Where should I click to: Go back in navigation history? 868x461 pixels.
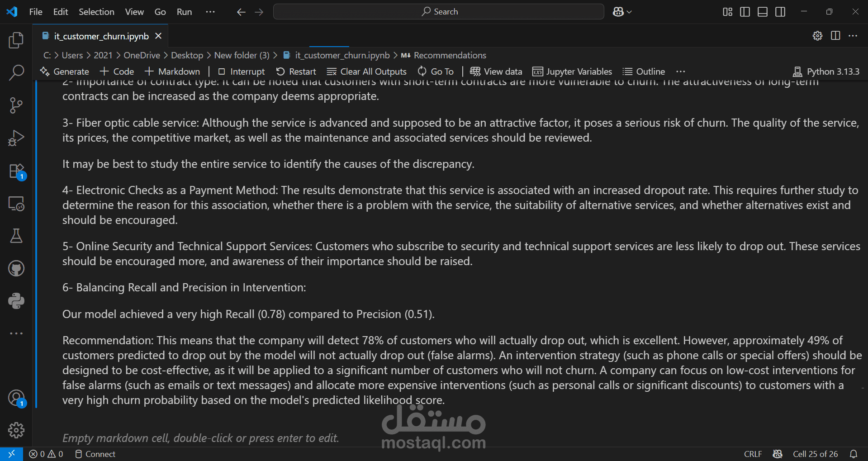(x=241, y=12)
